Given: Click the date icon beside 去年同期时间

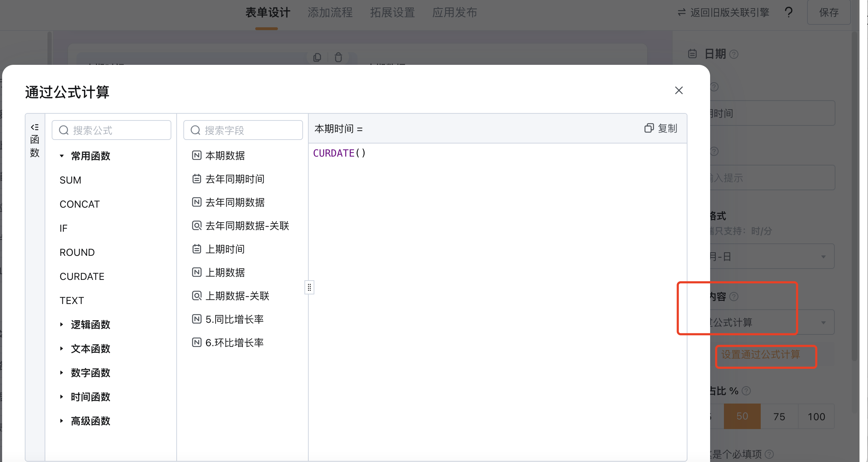Looking at the screenshot, I should pyautogui.click(x=197, y=179).
